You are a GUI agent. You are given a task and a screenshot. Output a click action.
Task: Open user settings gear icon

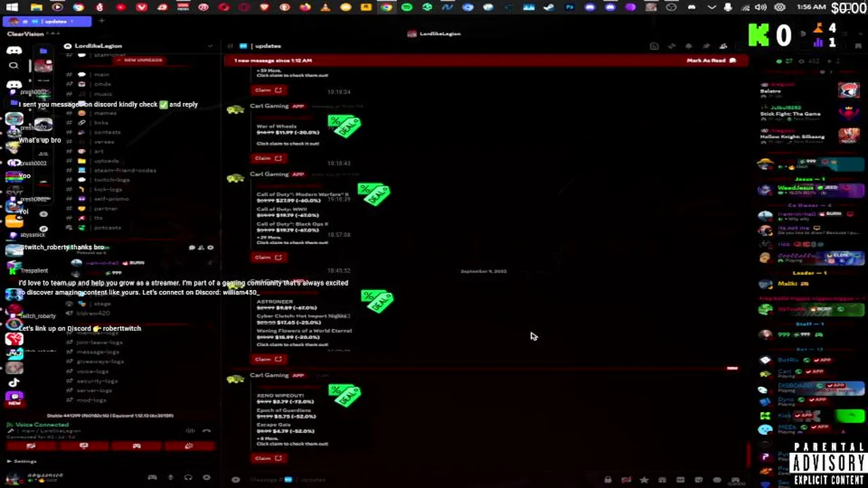(206, 478)
